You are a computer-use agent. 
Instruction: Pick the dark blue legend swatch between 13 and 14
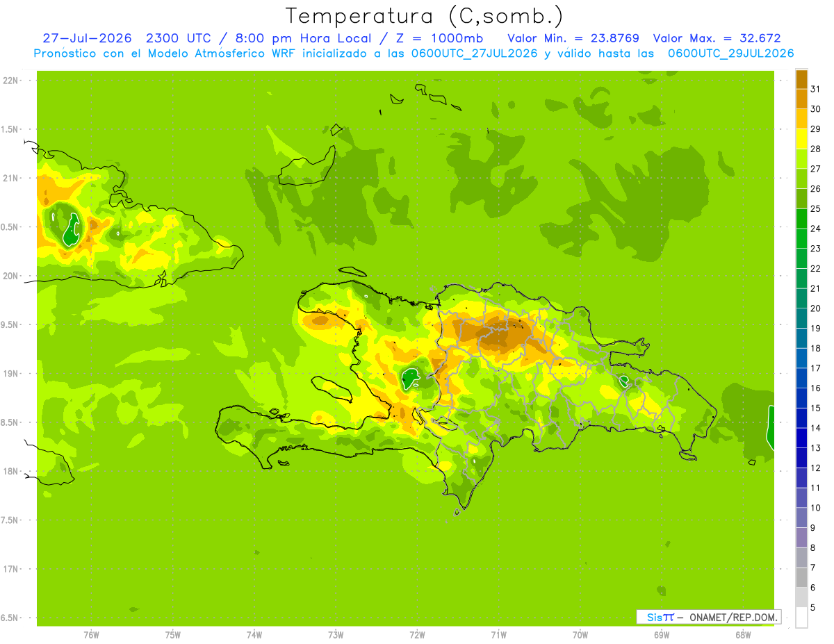tap(801, 438)
